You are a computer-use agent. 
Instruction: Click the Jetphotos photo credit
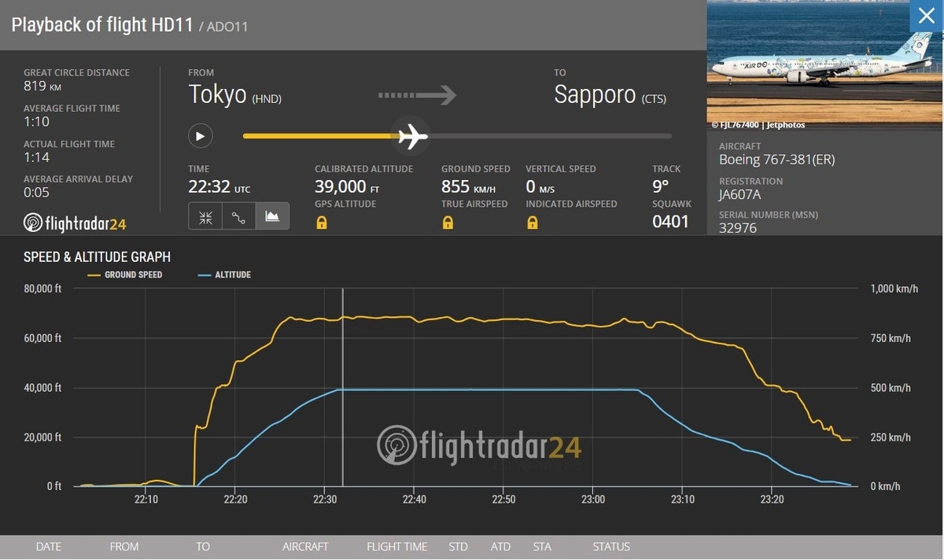point(758,124)
